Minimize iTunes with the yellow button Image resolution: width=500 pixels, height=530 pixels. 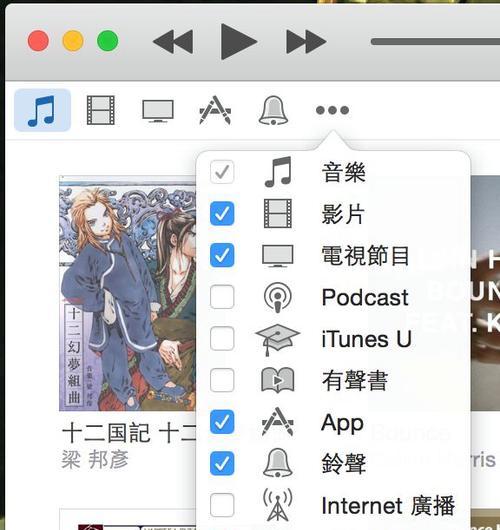coord(73,41)
